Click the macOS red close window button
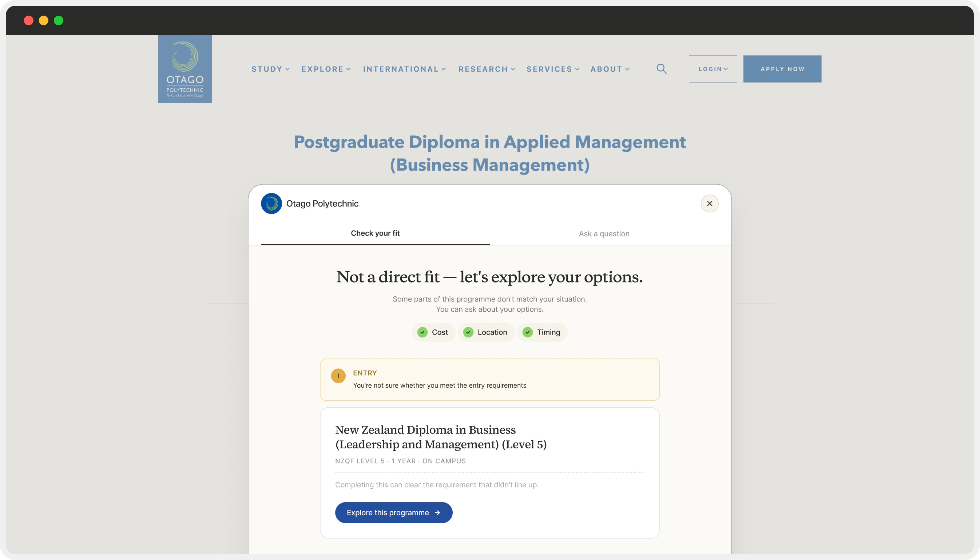The image size is (980, 560). (x=28, y=20)
